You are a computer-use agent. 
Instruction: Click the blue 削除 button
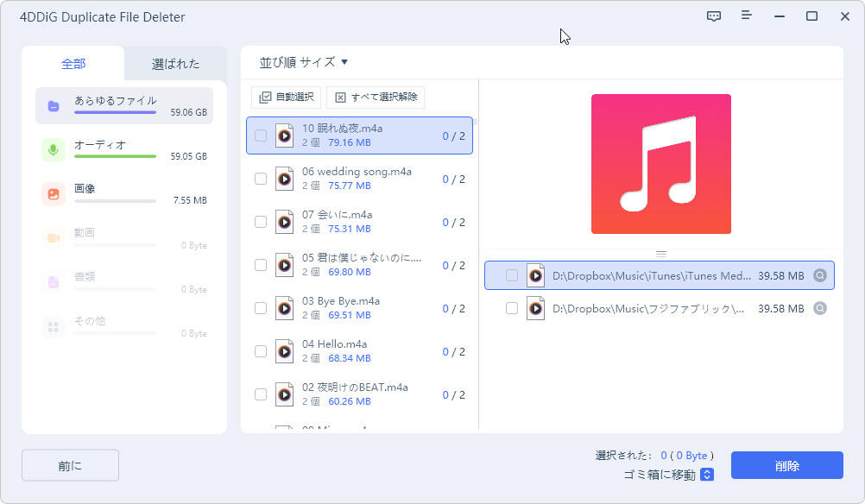(x=786, y=465)
